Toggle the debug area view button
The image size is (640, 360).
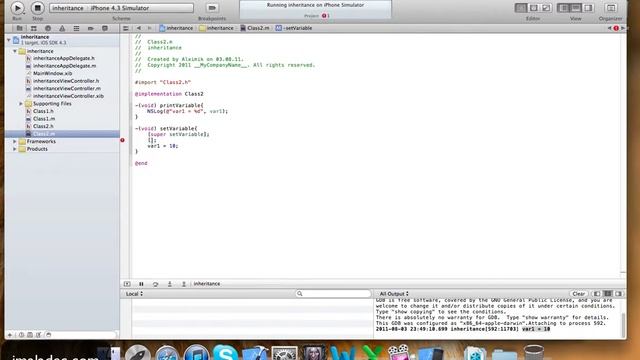tap(576, 8)
